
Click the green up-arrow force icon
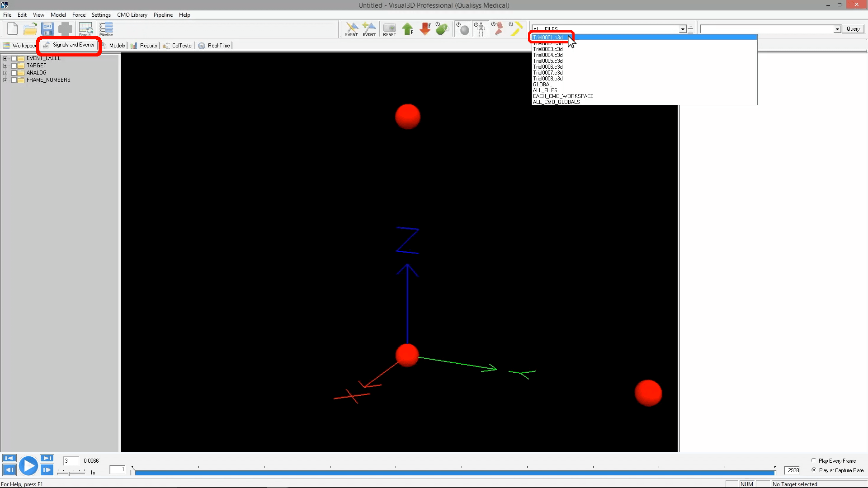pos(408,29)
